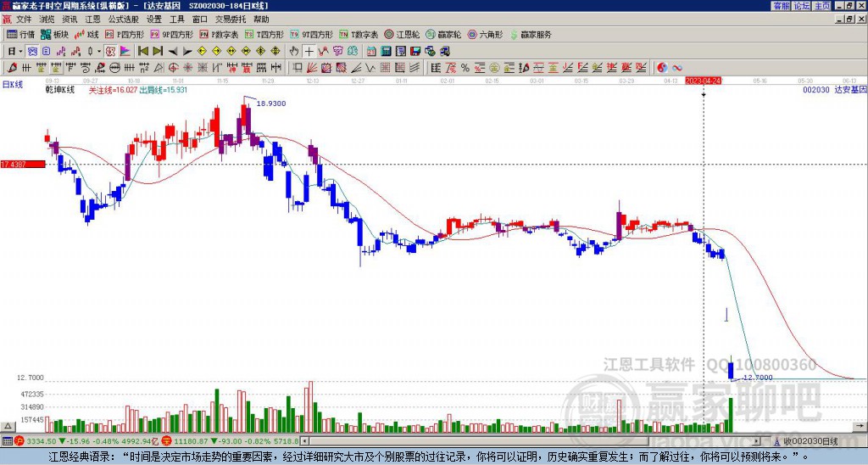Click the black right triangle move icon

coord(187,51)
